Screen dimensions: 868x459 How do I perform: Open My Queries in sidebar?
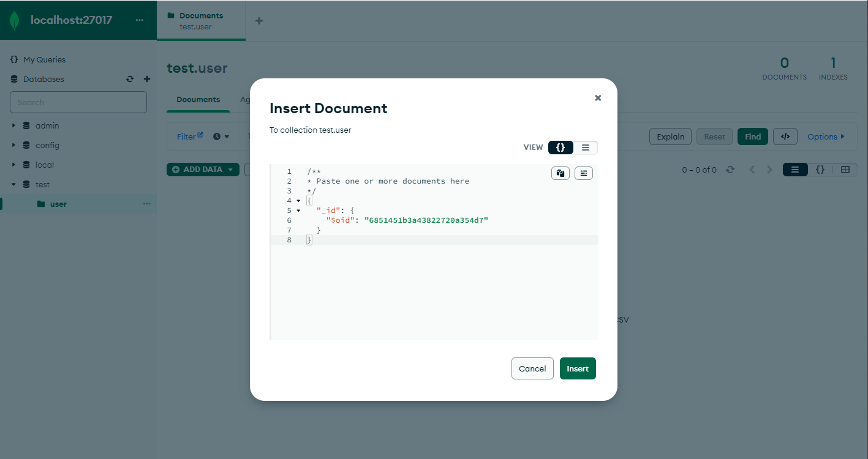click(x=44, y=59)
